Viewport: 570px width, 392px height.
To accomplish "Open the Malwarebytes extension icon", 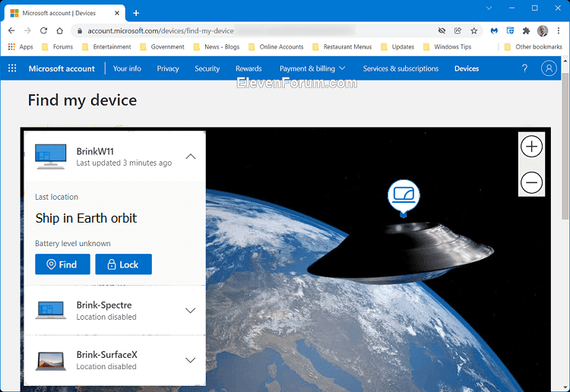I will [494, 31].
